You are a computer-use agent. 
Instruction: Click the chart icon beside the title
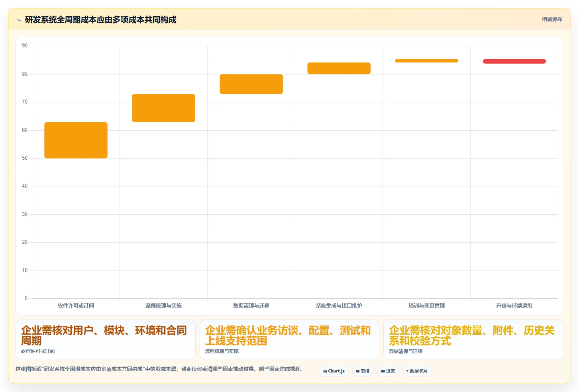point(19,20)
